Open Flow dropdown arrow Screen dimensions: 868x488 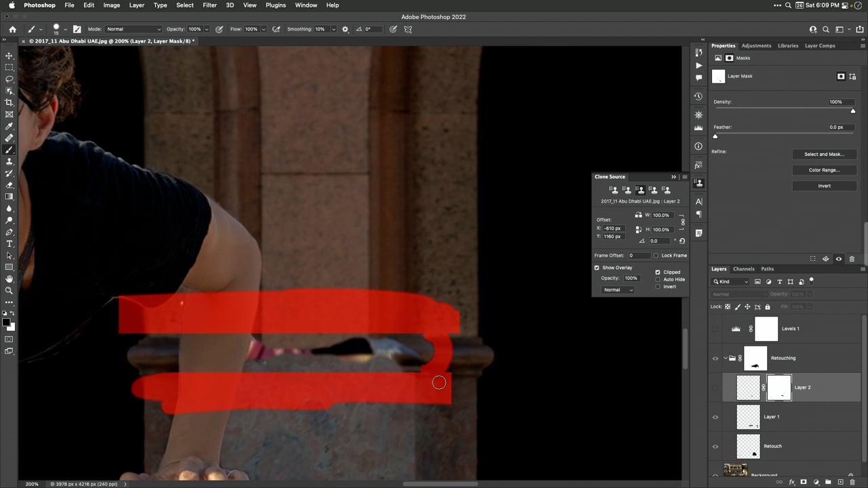[264, 29]
